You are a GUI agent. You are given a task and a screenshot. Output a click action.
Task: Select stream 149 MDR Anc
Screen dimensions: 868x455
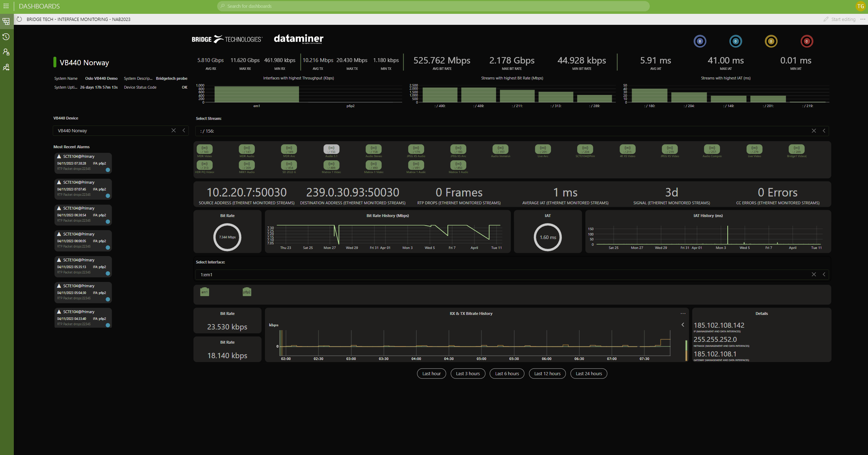coord(289,149)
